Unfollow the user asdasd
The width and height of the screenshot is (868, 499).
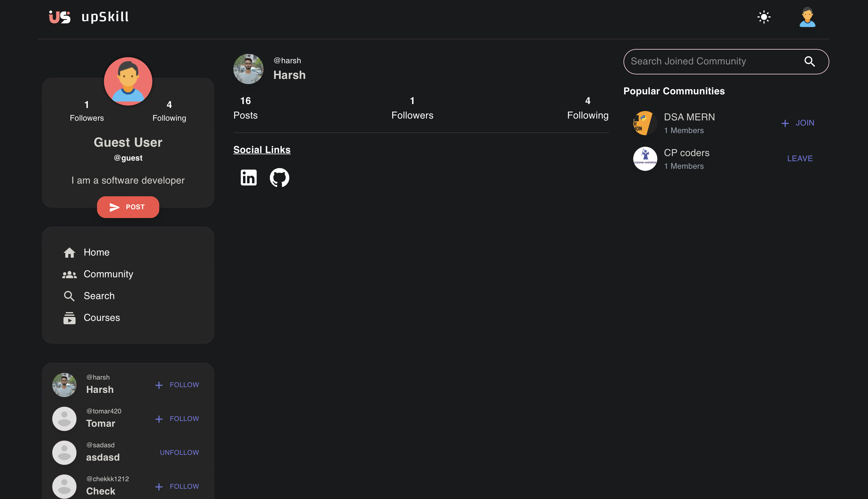click(x=179, y=452)
